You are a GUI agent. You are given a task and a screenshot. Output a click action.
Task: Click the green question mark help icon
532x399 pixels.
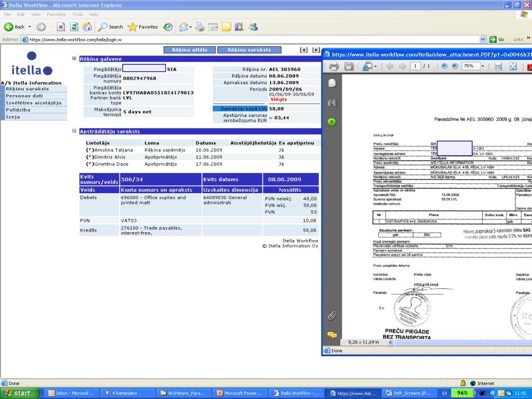coord(332,122)
